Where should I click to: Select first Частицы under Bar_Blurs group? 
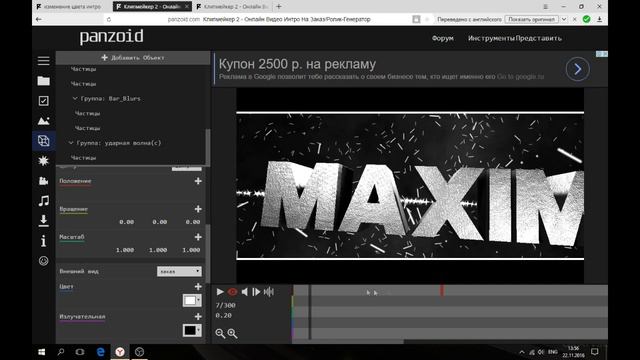pyautogui.click(x=87, y=113)
